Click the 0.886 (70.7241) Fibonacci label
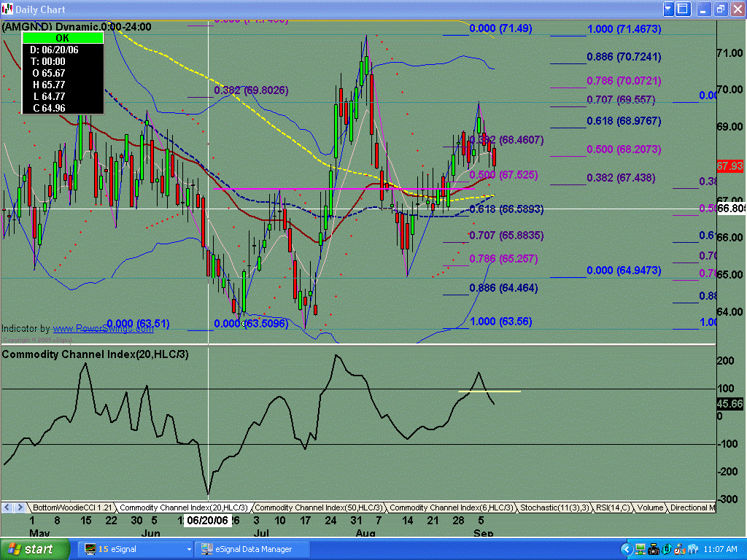Viewport: 747px width, 560px height. tap(624, 57)
